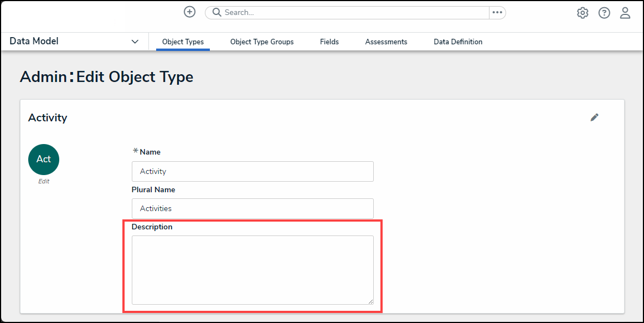Open the Assessments tab
Viewport: 644px width, 323px height.
(386, 42)
